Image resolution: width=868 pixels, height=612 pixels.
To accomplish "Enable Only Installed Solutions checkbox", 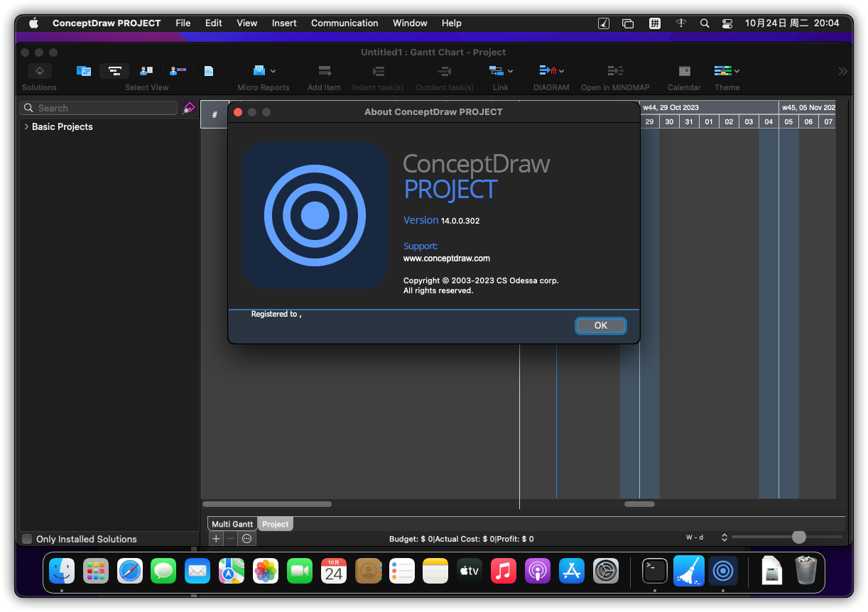I will coord(27,539).
